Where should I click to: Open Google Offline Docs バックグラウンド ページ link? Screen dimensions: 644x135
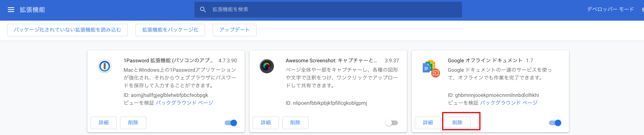[x=509, y=103]
